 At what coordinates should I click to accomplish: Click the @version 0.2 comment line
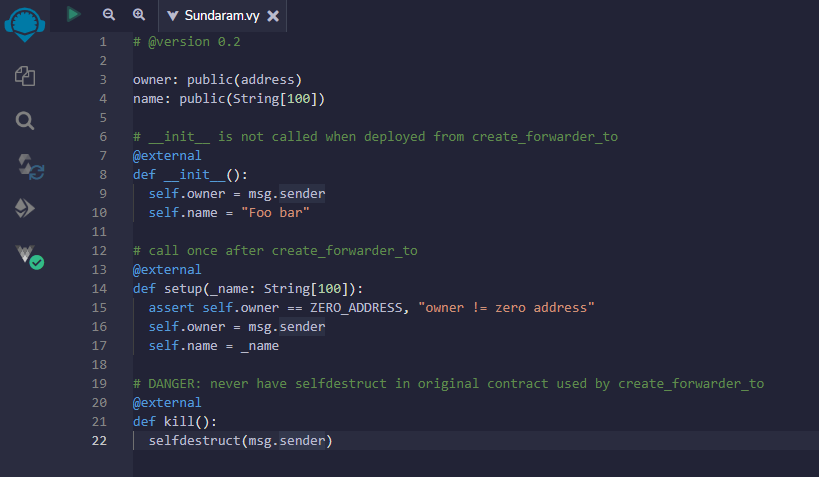coord(186,42)
